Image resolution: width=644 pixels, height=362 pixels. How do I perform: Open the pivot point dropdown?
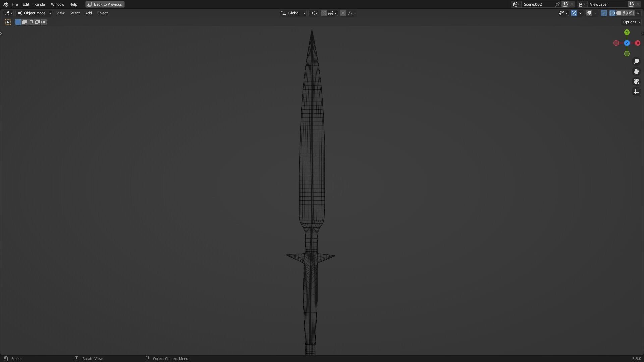click(314, 13)
